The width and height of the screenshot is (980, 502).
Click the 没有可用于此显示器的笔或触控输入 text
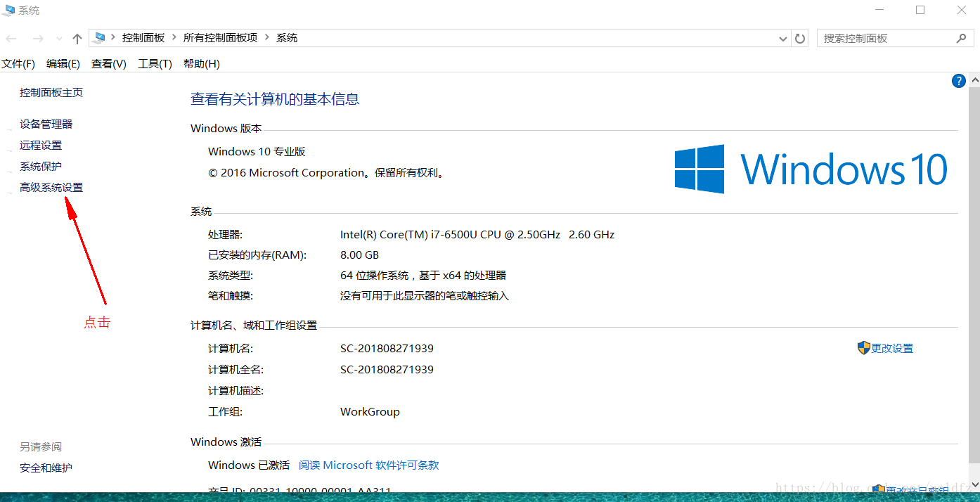[425, 296]
